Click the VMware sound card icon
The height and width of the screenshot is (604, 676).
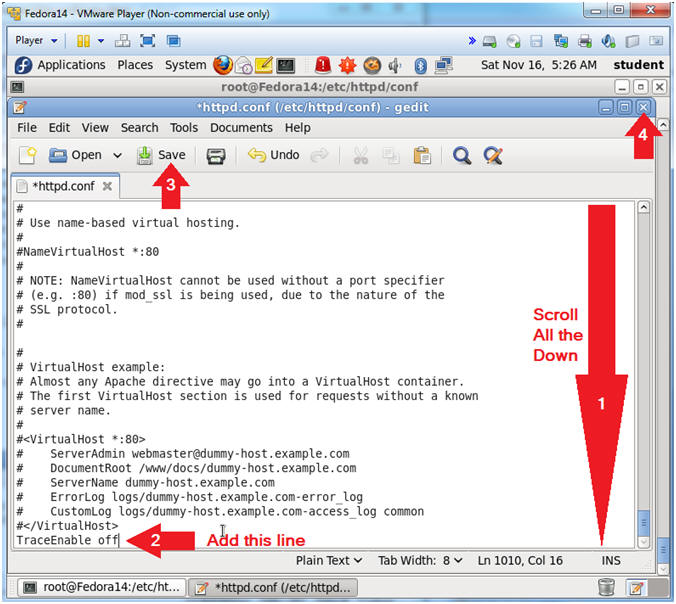[x=608, y=41]
